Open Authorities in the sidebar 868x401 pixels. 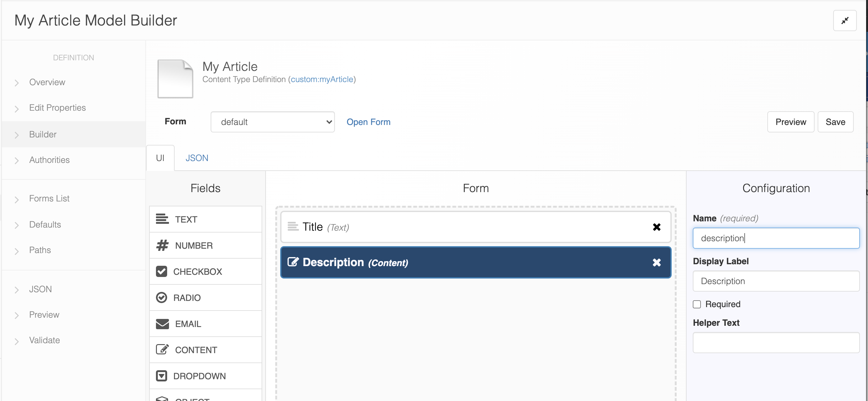(x=49, y=160)
